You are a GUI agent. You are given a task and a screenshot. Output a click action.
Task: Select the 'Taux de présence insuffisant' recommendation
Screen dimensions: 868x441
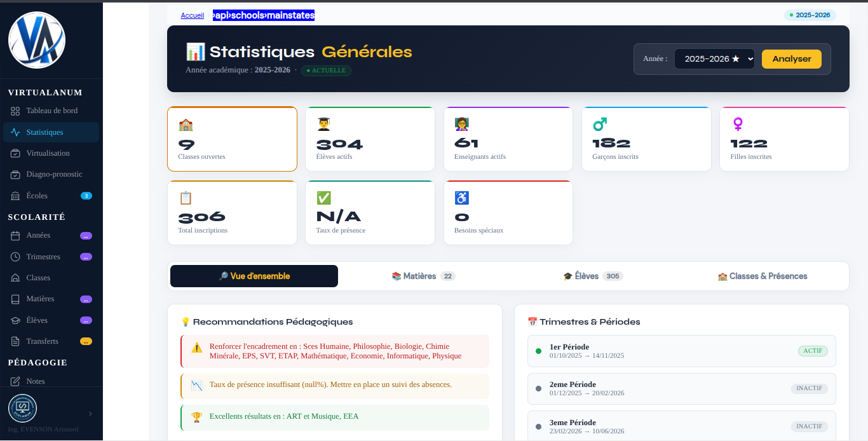coord(335,386)
